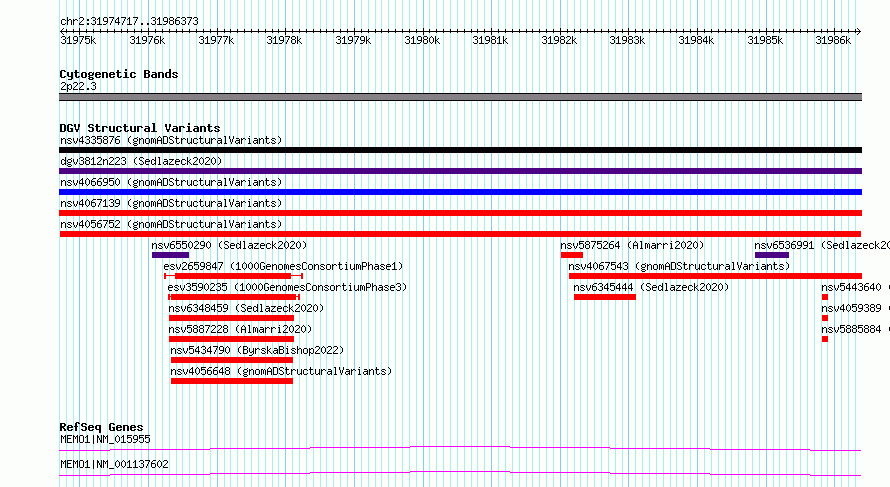Click the Cytogenetic Bands track heading

coord(119,74)
